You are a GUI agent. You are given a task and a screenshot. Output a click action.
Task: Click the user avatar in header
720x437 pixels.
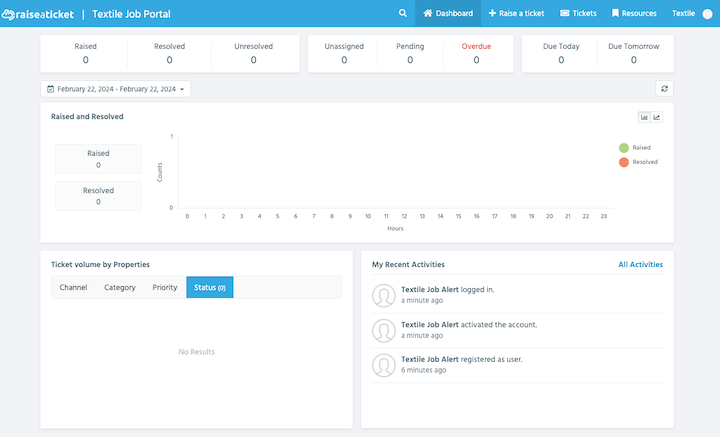click(x=708, y=14)
